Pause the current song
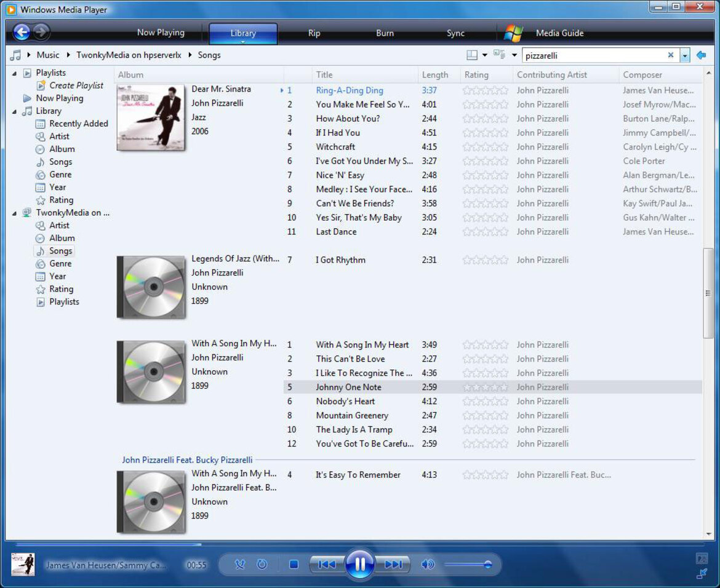The width and height of the screenshot is (720, 588). [x=359, y=563]
